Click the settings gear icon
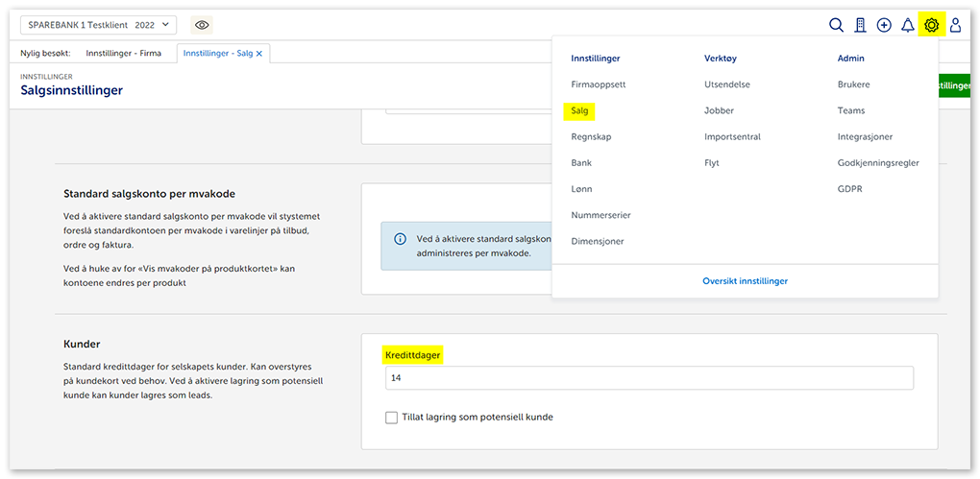 pos(931,26)
